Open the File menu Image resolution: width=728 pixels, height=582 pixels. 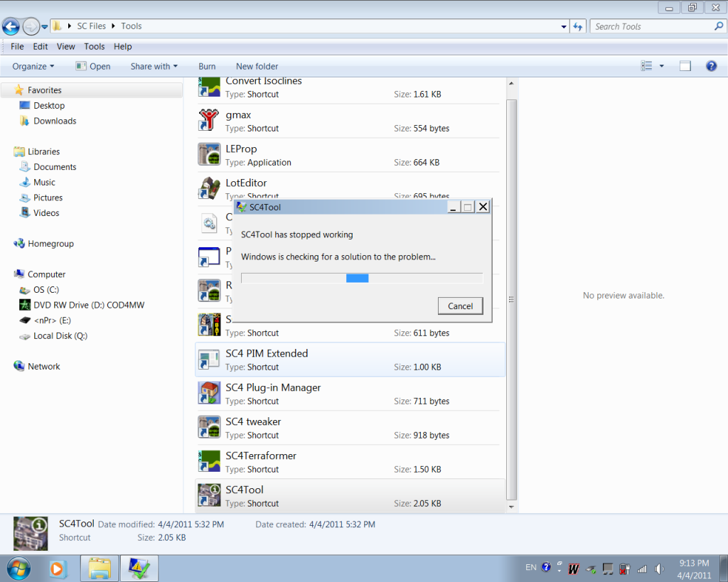(x=17, y=46)
